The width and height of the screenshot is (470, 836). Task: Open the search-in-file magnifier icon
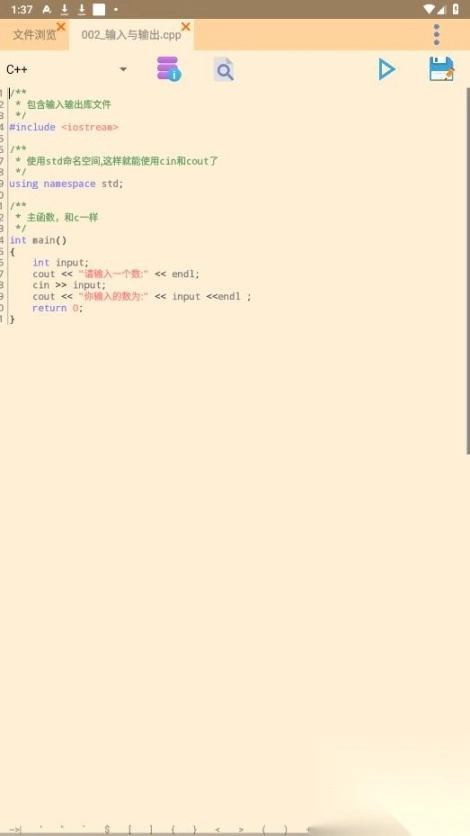[224, 69]
